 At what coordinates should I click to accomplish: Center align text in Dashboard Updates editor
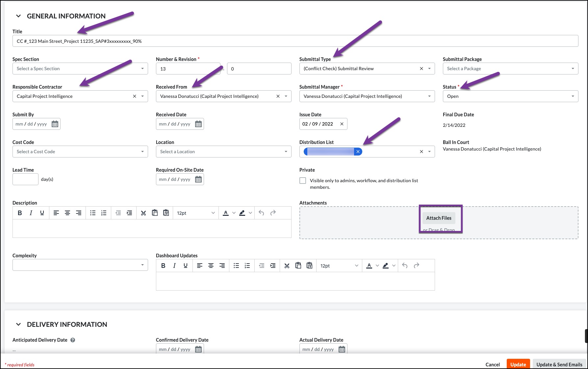tap(211, 266)
